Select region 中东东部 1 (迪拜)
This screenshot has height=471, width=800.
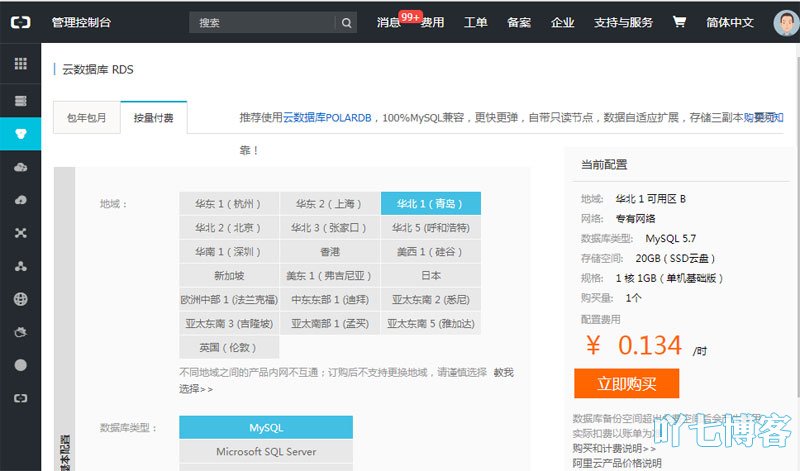(330, 300)
